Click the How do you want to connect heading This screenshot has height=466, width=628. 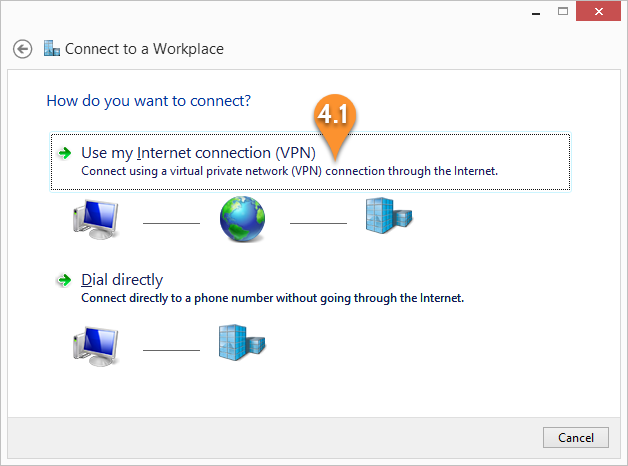pyautogui.click(x=149, y=101)
